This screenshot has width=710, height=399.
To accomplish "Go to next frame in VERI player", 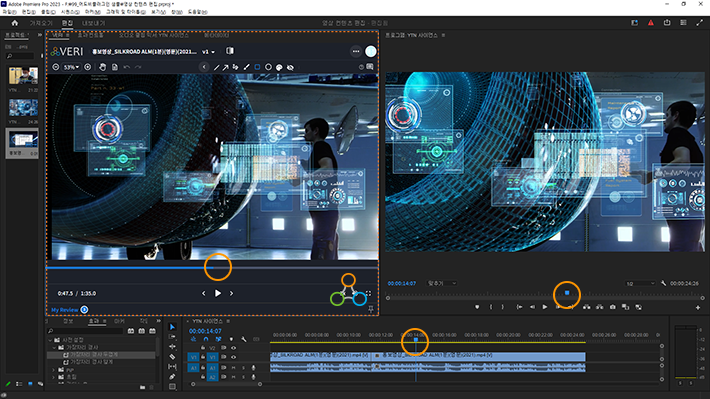I will tap(231, 293).
